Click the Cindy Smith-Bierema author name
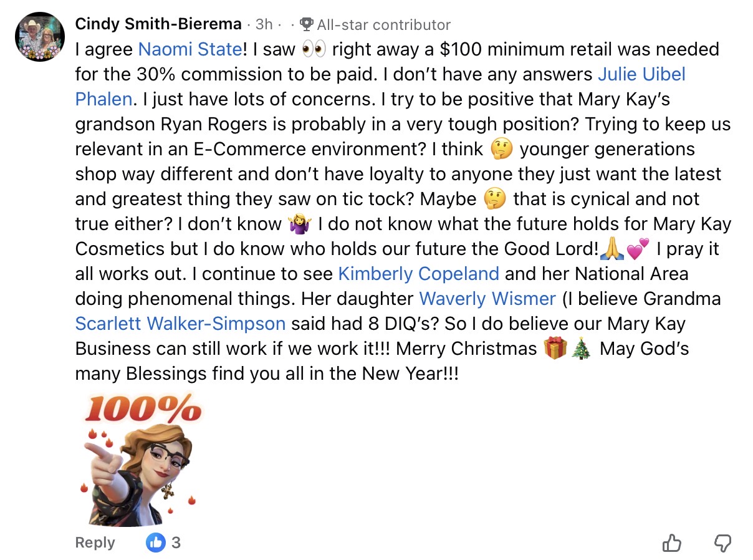 coord(158,24)
